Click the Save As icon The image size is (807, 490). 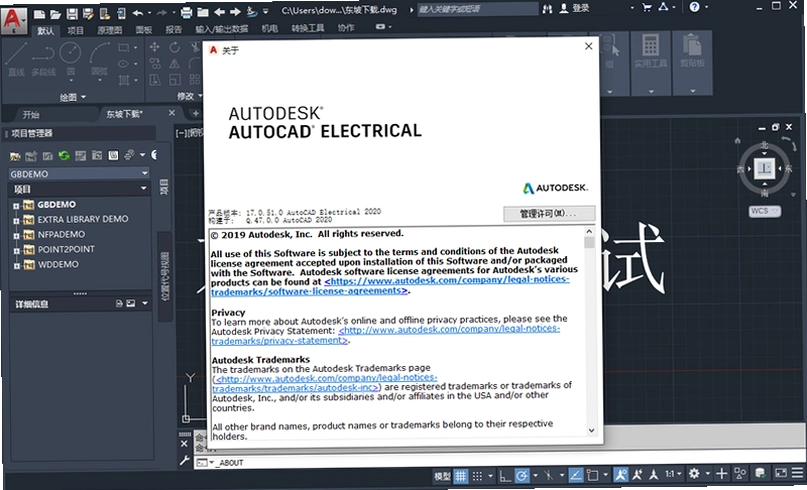(x=88, y=13)
